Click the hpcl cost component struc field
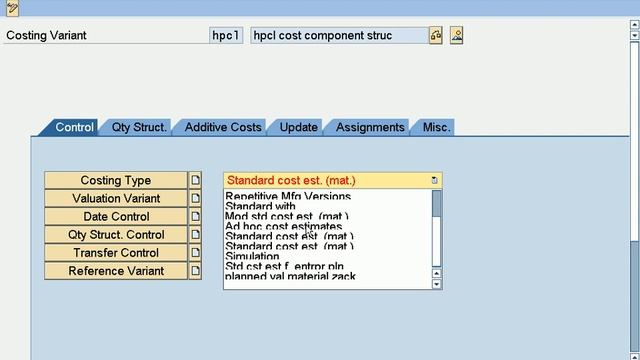Viewport: 640px width, 360px height. tap(339, 36)
